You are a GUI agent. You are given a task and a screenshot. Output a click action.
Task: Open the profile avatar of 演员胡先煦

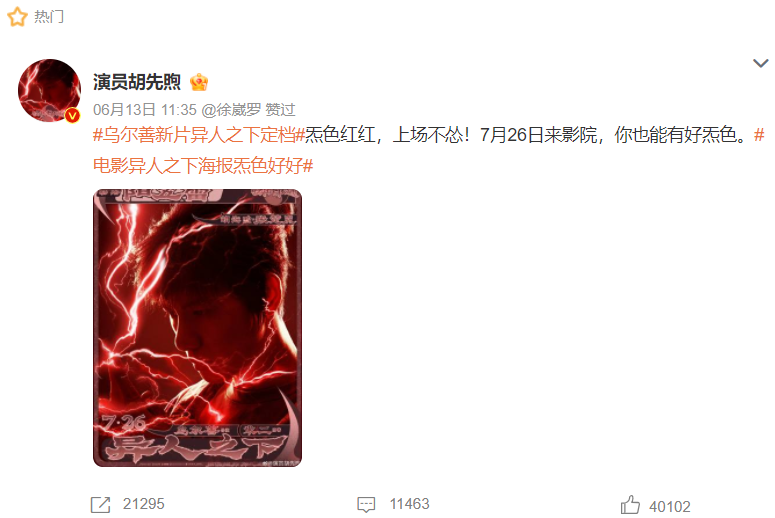pyautogui.click(x=49, y=90)
